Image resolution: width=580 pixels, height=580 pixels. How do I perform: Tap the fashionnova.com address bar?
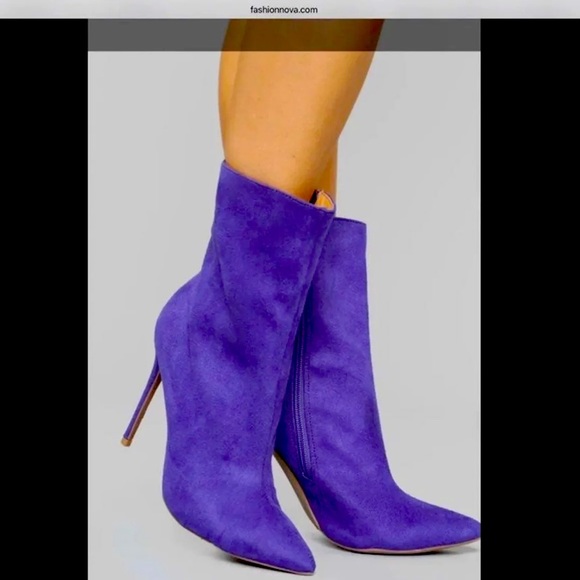[284, 10]
